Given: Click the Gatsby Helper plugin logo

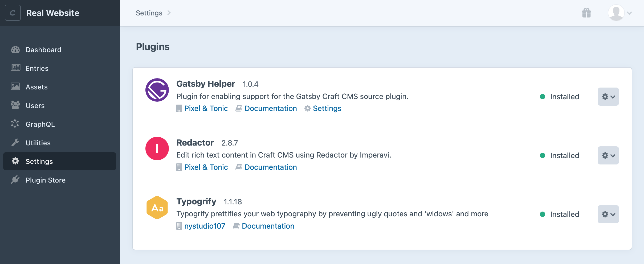Looking at the screenshot, I should (157, 90).
